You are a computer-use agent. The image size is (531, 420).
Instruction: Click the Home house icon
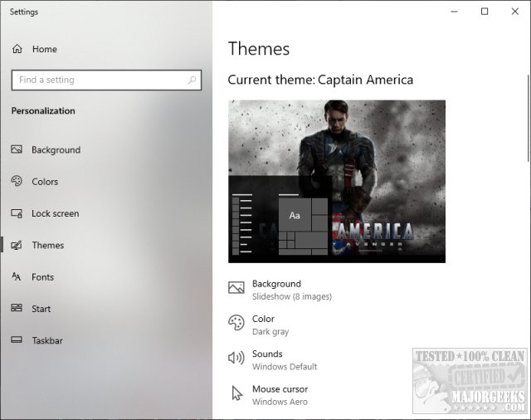pos(17,49)
